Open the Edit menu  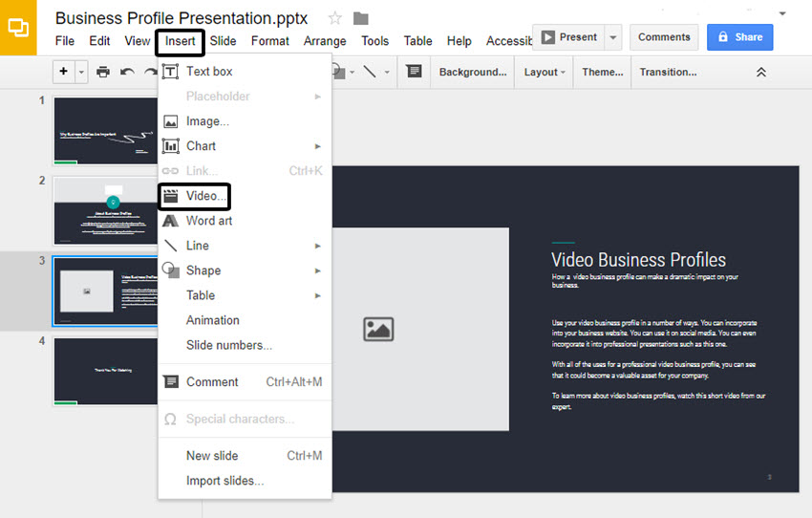click(x=99, y=41)
